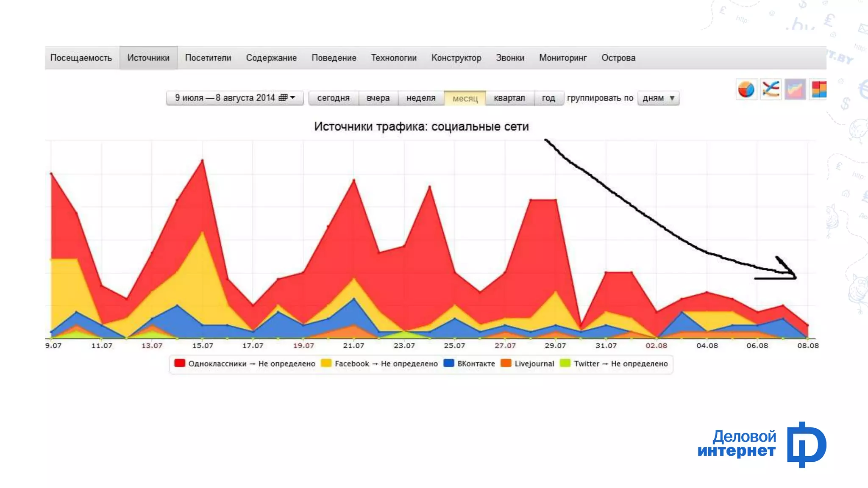This screenshot has width=868, height=488.
Task: Select the неделя period button
Action: point(420,98)
